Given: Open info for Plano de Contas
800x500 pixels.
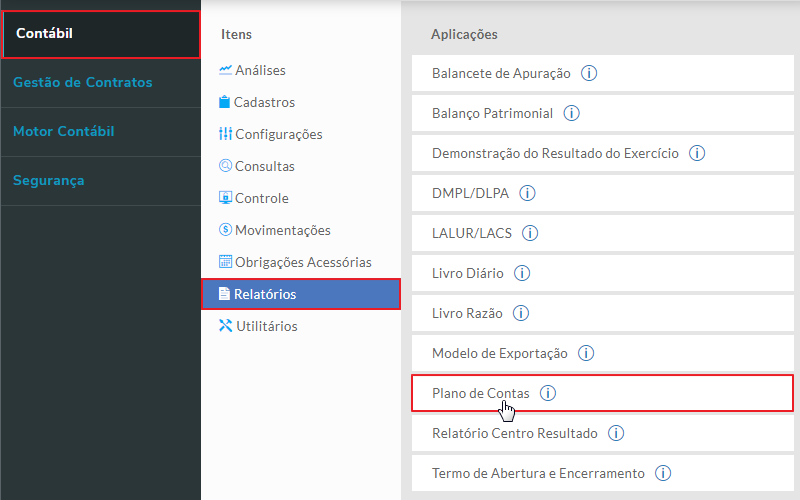Looking at the screenshot, I should coord(548,393).
